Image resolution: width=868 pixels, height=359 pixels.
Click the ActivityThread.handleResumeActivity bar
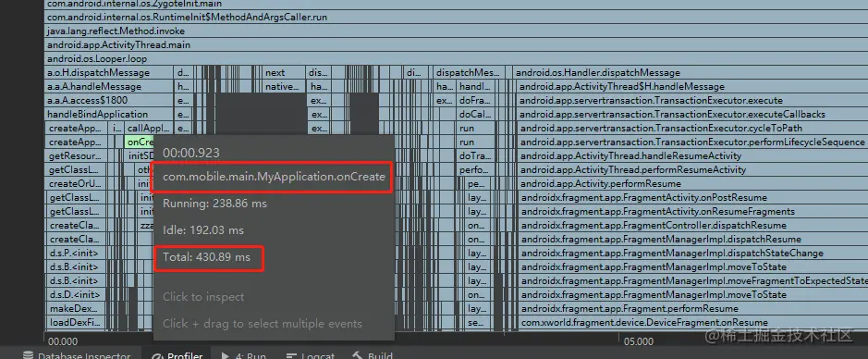pos(693,155)
